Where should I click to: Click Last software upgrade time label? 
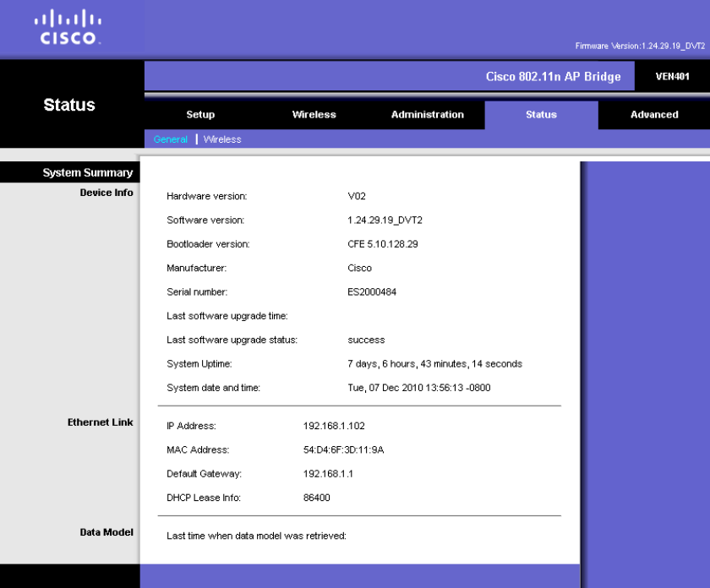pos(227,316)
